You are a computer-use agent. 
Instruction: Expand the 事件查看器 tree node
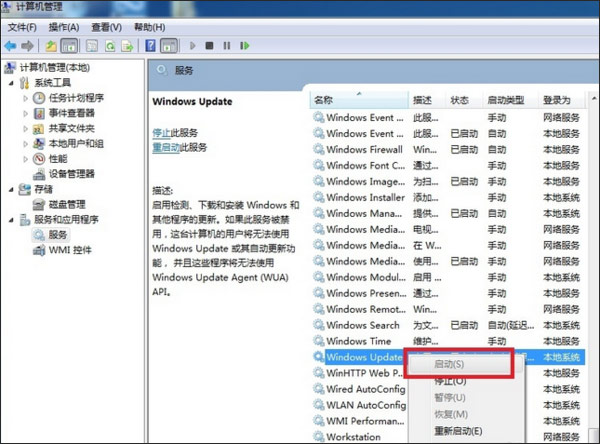tap(25, 114)
